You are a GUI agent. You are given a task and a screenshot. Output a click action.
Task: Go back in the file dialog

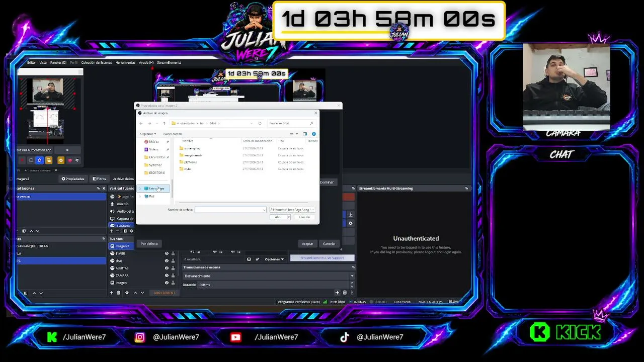click(141, 123)
